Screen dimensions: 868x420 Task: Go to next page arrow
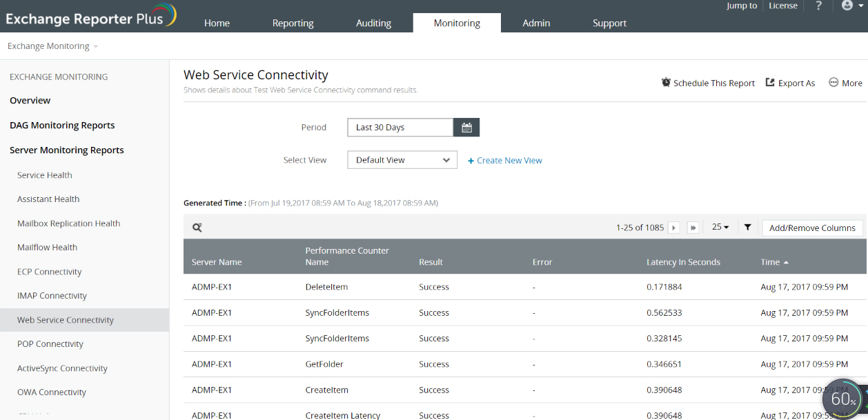tap(673, 228)
